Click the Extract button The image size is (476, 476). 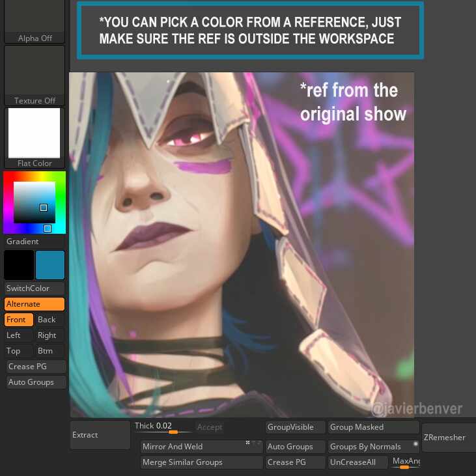100,435
